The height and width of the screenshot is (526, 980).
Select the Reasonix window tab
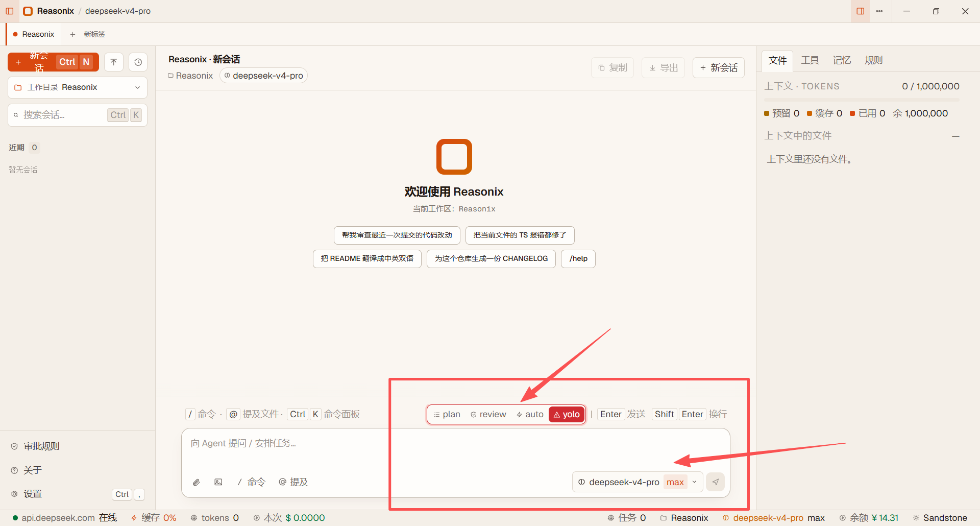pos(34,34)
